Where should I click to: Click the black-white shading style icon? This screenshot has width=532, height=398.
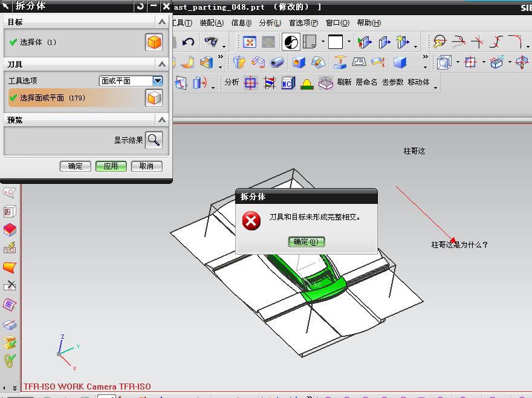point(291,42)
